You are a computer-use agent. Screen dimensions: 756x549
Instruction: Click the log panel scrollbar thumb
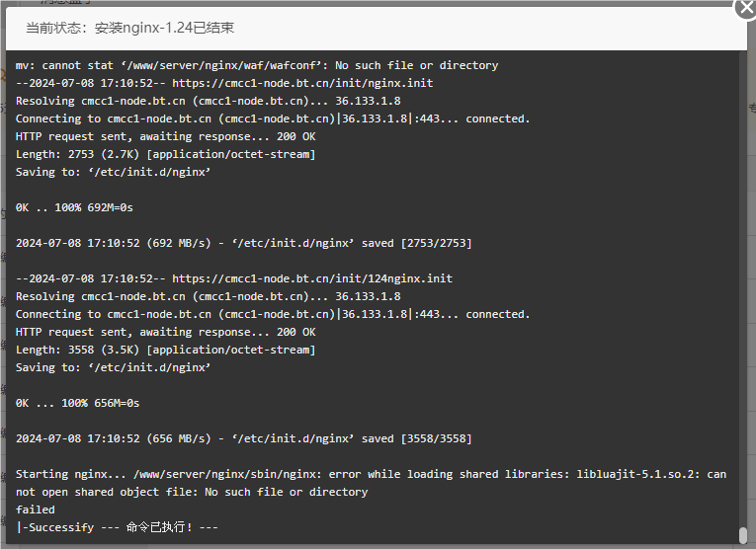[x=743, y=535]
